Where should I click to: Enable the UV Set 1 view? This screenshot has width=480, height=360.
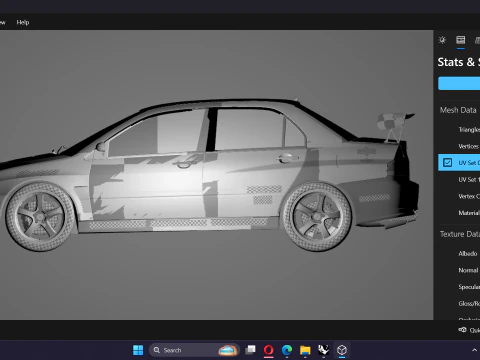(x=469, y=180)
